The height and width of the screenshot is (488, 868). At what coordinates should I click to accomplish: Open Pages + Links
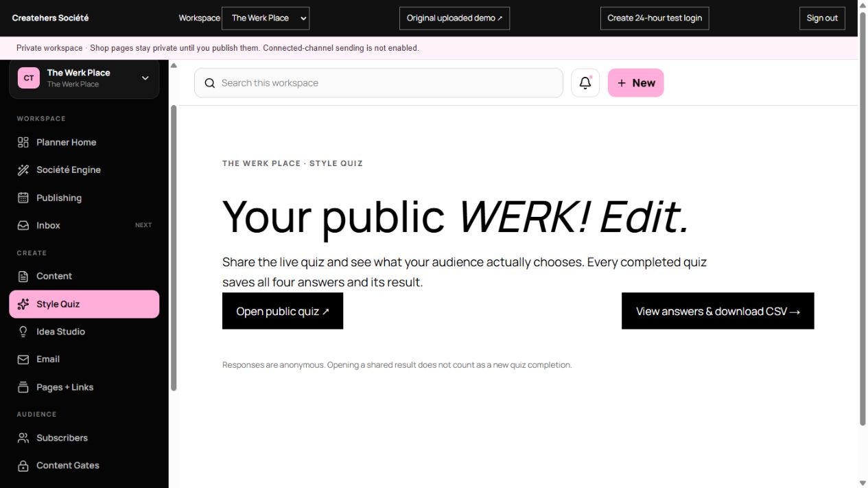(84, 387)
